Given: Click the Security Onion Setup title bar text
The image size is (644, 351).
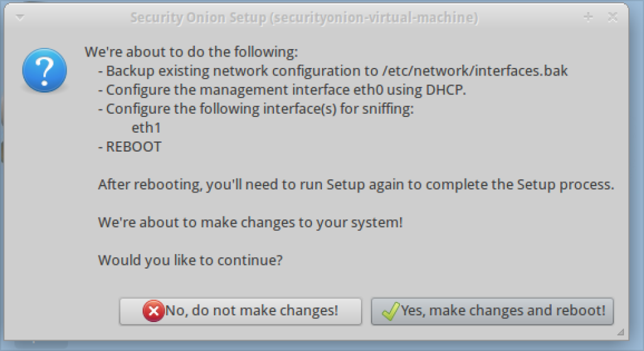Looking at the screenshot, I should pyautogui.click(x=303, y=18).
